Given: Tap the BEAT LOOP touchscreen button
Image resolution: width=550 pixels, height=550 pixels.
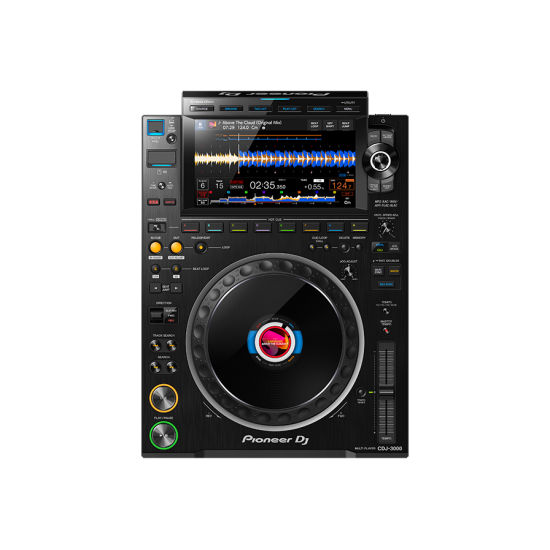Looking at the screenshot, I should point(314,125).
